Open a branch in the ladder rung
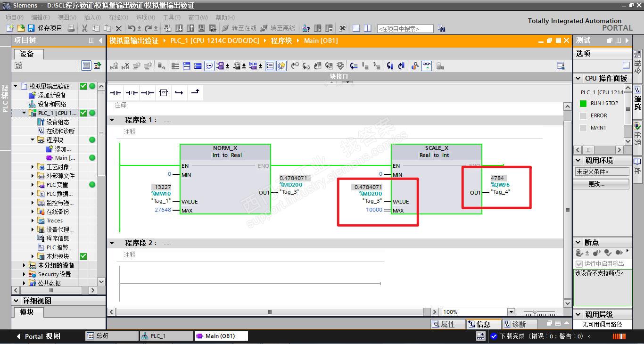Image resolution: width=644 pixels, height=344 pixels. pyautogui.click(x=179, y=93)
